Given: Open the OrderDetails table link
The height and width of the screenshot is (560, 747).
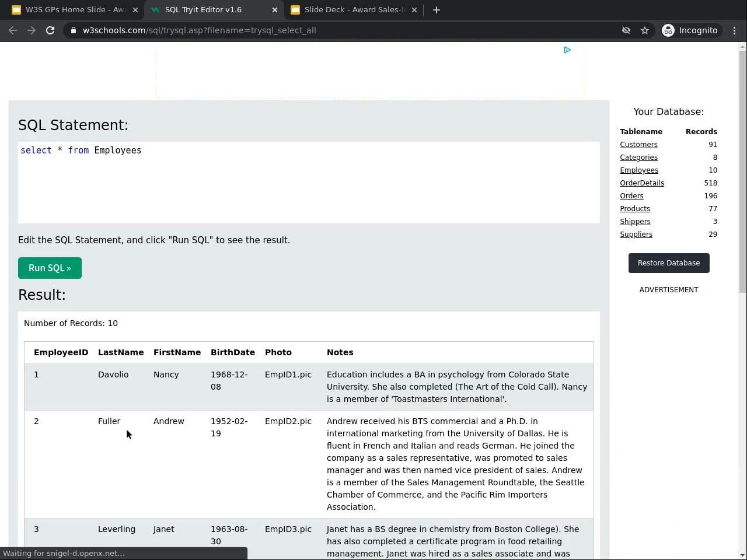Looking at the screenshot, I should coord(642,183).
